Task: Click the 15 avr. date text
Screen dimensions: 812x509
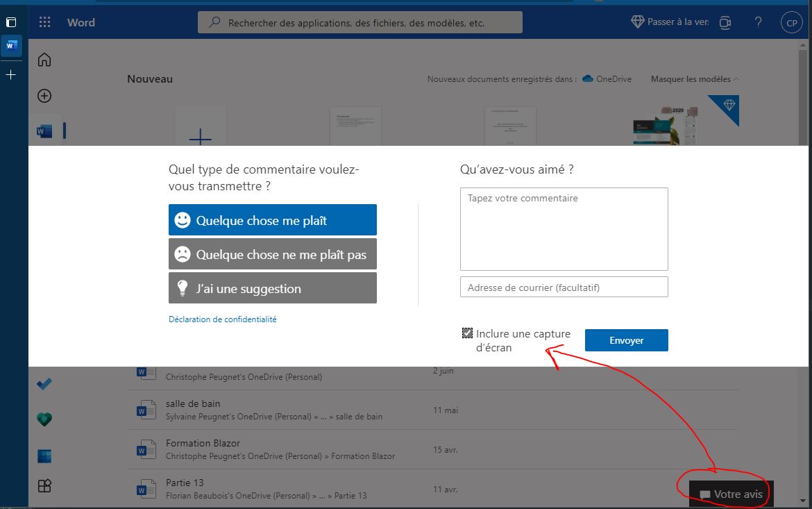Action: pos(446,449)
